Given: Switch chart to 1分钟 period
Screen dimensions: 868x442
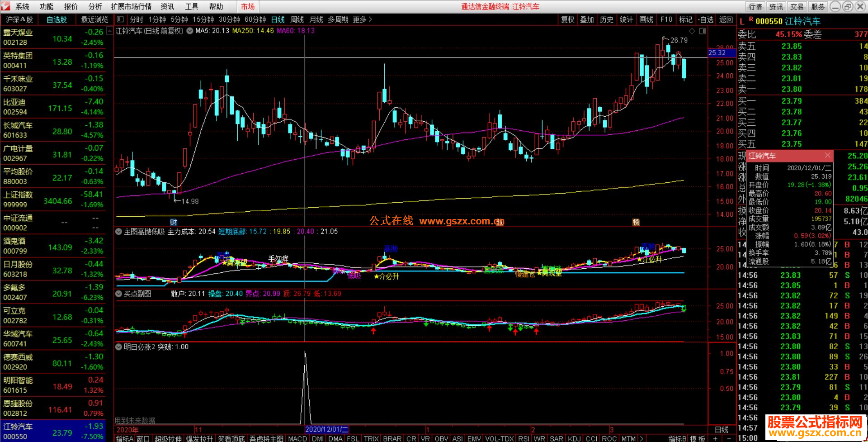Looking at the screenshot, I should coord(157,19).
